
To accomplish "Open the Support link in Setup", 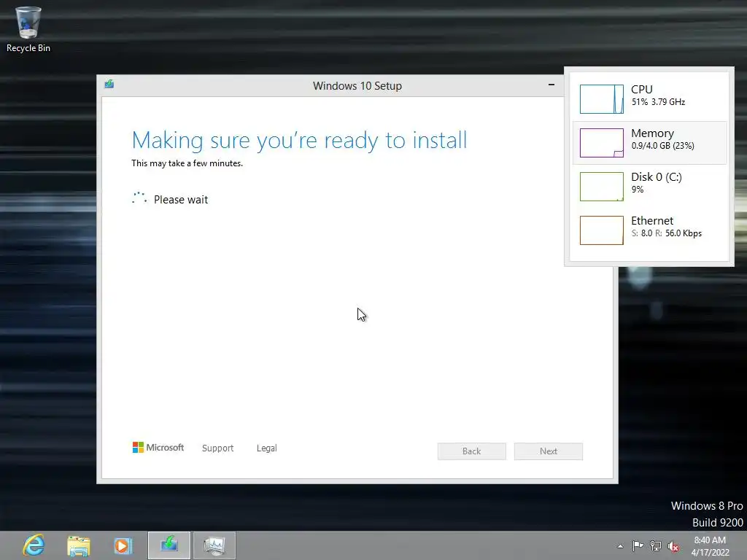I will (x=217, y=448).
